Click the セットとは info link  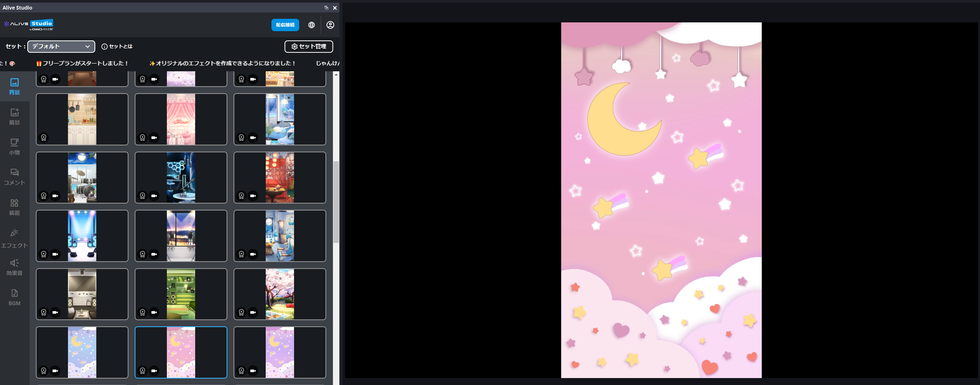(117, 46)
